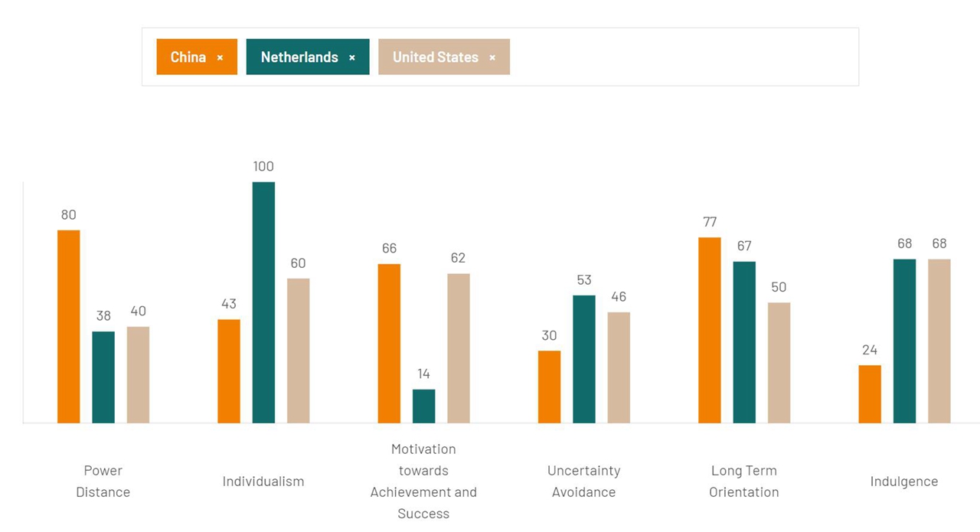Remove China tag with its x icon
980x532 pixels.
220,57
